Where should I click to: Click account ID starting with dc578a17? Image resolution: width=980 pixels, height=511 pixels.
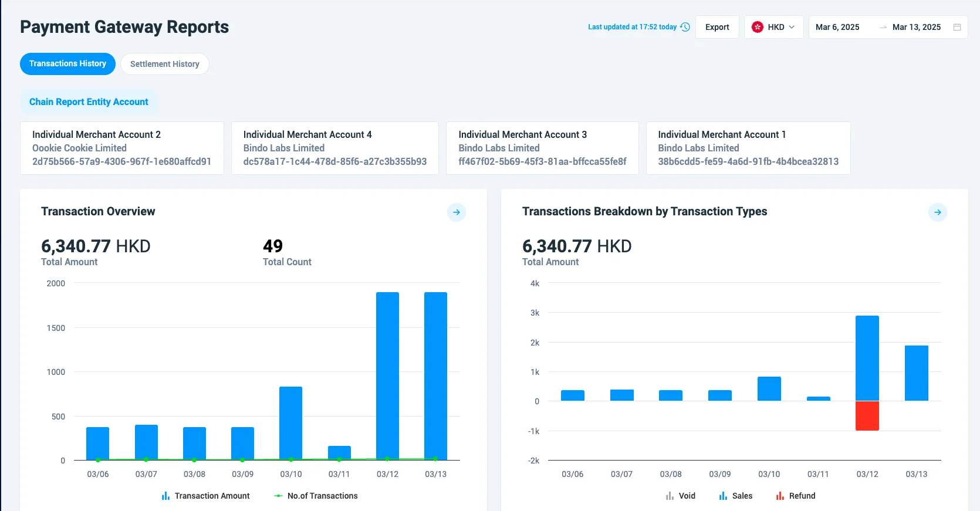pos(335,161)
